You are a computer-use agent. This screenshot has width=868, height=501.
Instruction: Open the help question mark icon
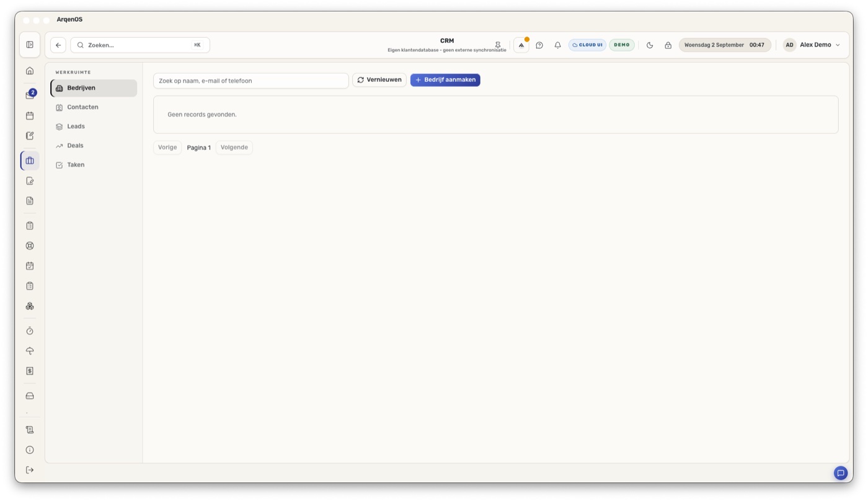coord(539,45)
